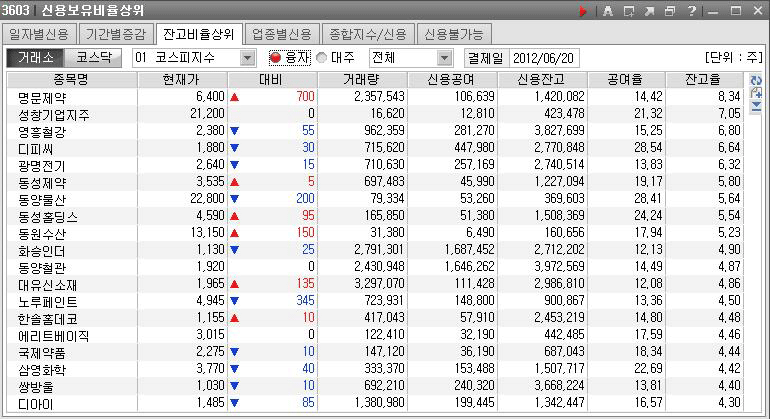Screen dimensions: 770x419
Task: Click the 현재가 column header
Action: (x=182, y=80)
